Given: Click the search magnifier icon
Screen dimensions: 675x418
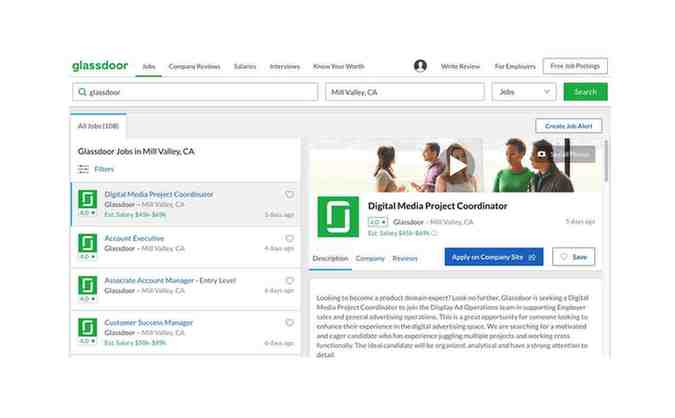Looking at the screenshot, I should point(81,92).
